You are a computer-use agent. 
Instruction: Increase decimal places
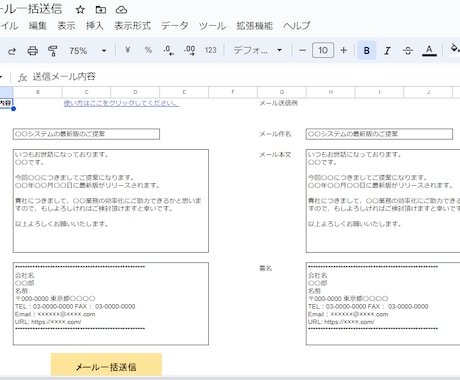click(190, 50)
